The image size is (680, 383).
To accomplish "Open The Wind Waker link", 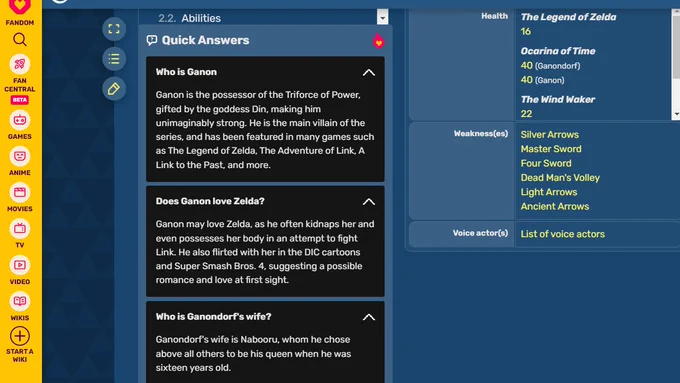I will click(x=558, y=99).
